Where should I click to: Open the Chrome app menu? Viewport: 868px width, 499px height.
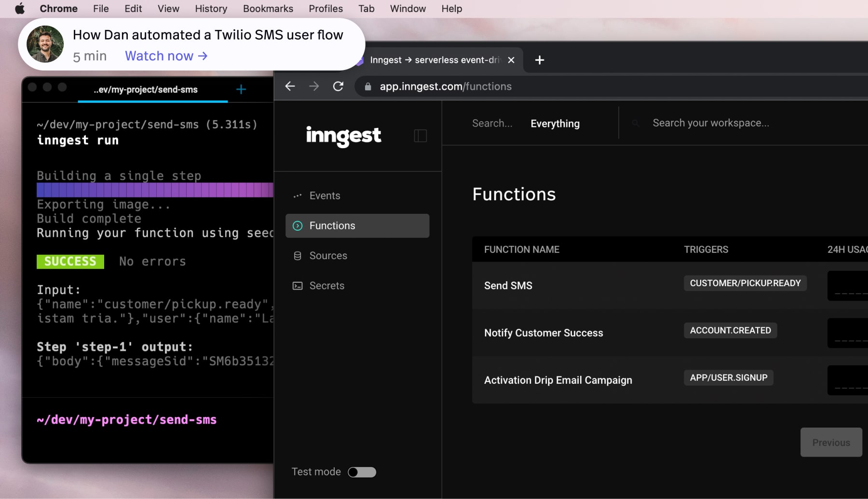click(58, 9)
